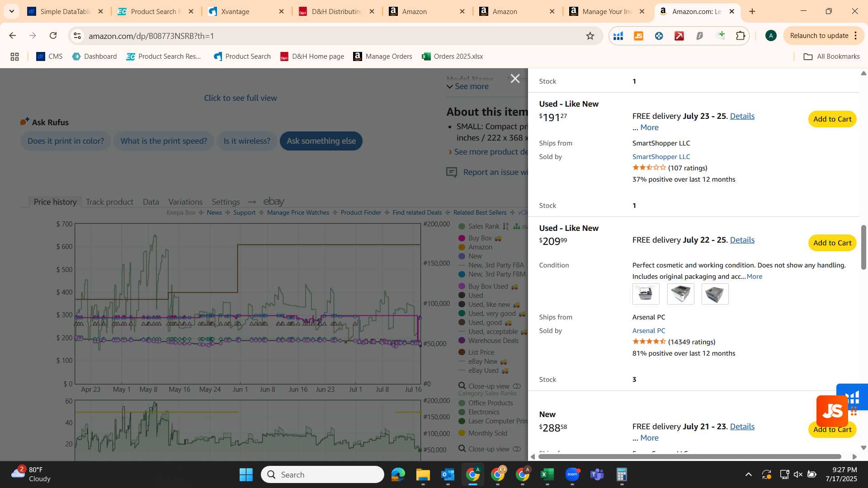
Task: Open the profile avatar A
Action: tap(771, 36)
